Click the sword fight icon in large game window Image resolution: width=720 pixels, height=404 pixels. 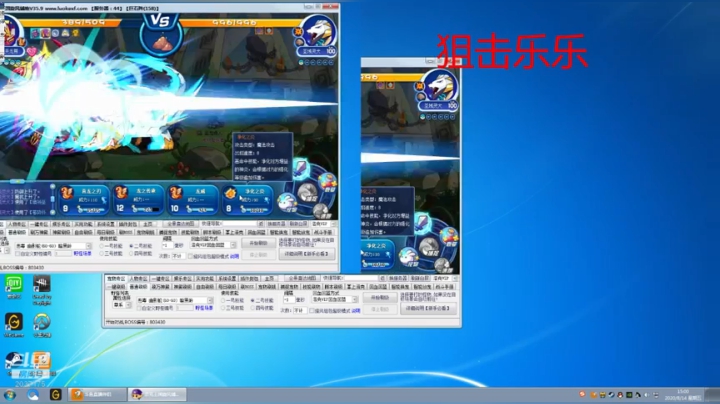(301, 168)
